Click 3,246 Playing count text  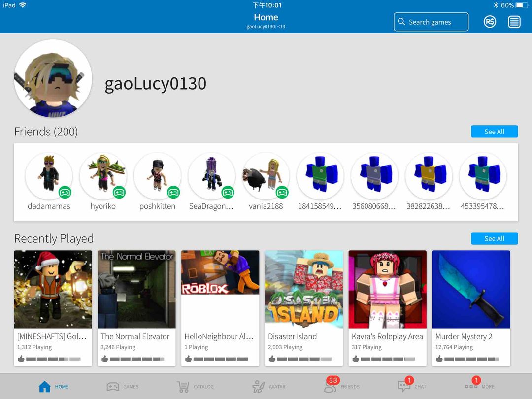(x=118, y=347)
